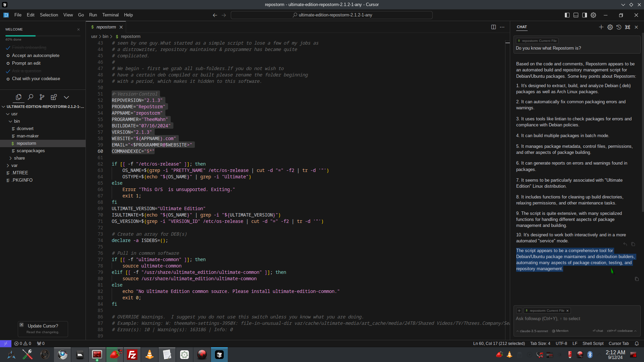Viewport: 644px width, 362px height.
Task: Remove repostorm Current File chip from input
Action: click(x=568, y=311)
